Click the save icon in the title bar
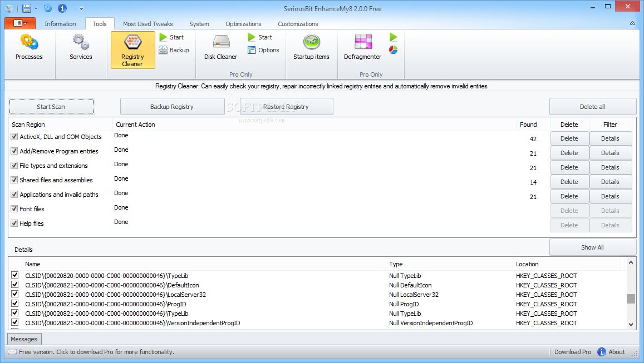The height and width of the screenshot is (363, 644). pyautogui.click(x=27, y=8)
